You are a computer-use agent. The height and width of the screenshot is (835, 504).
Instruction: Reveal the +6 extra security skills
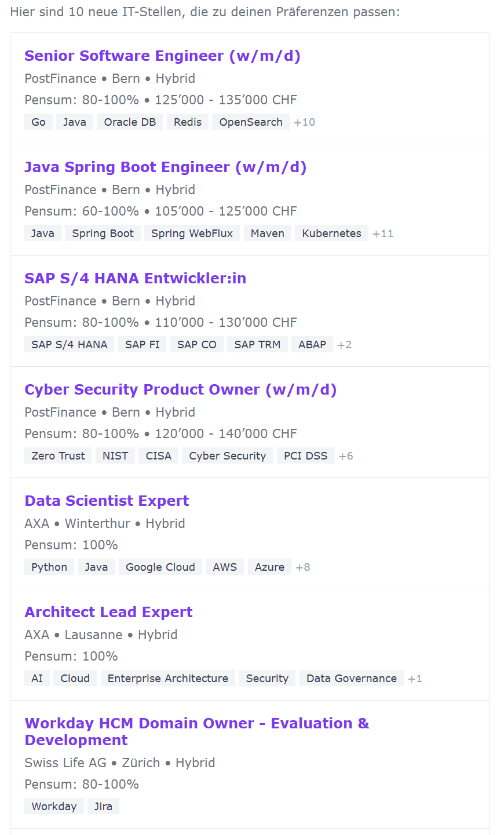click(x=346, y=455)
